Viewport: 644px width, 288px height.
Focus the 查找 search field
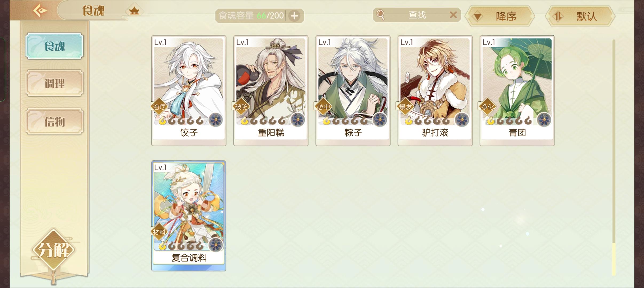coord(417,15)
